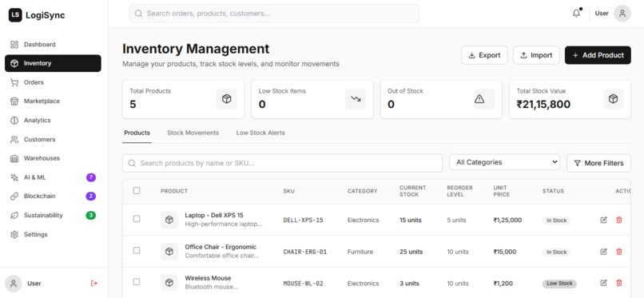The width and height of the screenshot is (644, 298).
Task: Edit the Office Chair - Ergonomic product
Action: [x=603, y=252]
